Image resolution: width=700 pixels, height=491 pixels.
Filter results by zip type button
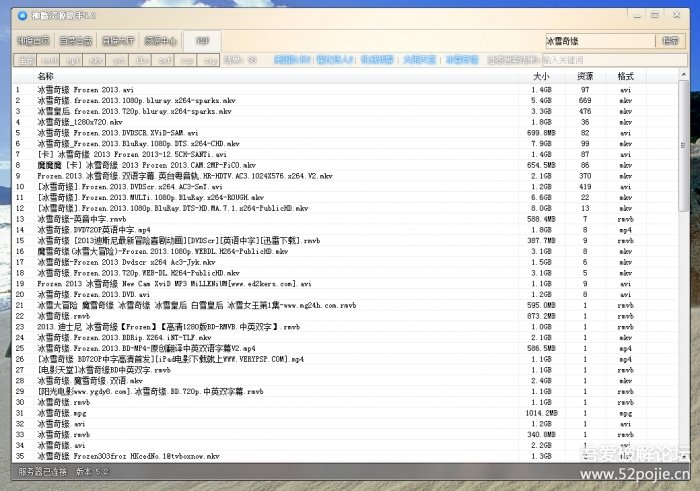[210, 60]
